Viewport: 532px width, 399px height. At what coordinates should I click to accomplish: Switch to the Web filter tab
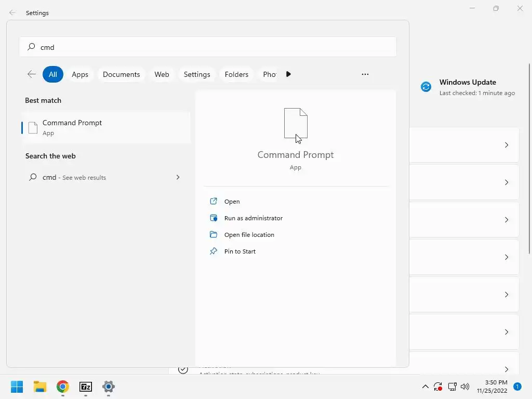coord(162,74)
